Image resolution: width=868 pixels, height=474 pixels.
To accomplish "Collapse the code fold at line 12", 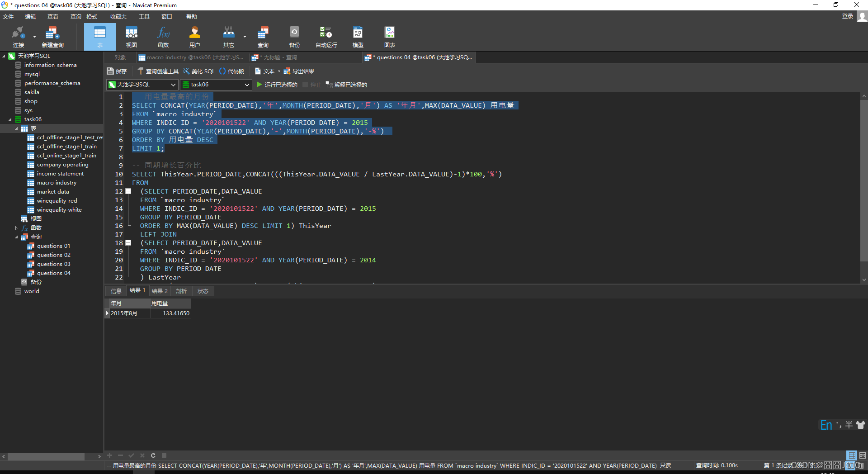I will [128, 191].
